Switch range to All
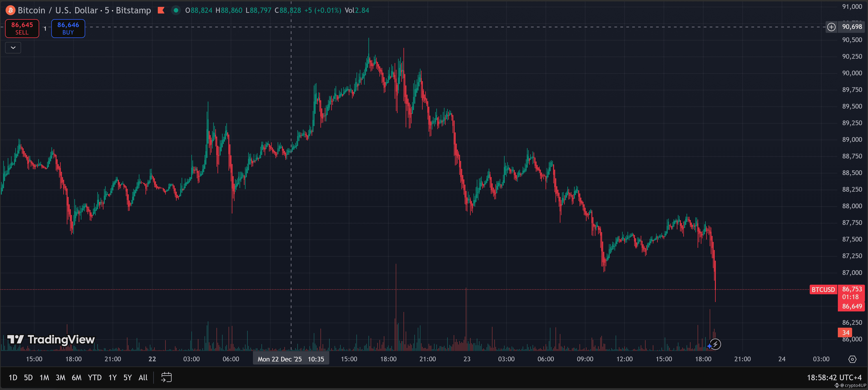The image size is (868, 390). [x=143, y=378]
